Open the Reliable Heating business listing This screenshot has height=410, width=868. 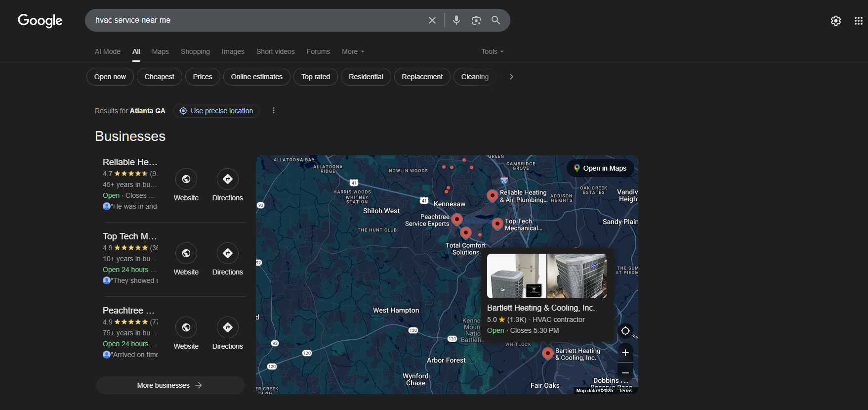click(130, 162)
